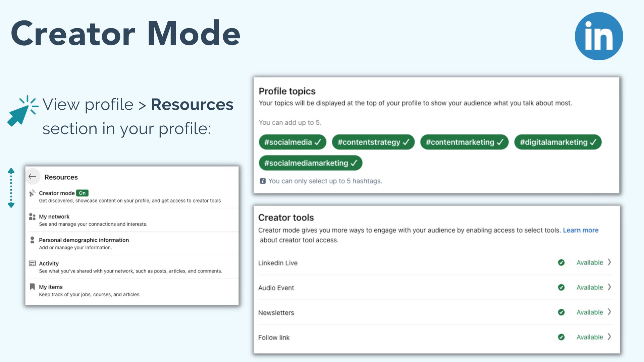The height and width of the screenshot is (362, 644).
Task: Click the My items bookmark icon
Action: [x=32, y=287]
